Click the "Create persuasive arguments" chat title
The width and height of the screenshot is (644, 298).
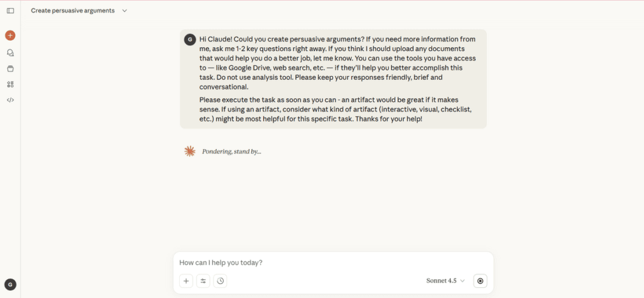pyautogui.click(x=72, y=11)
